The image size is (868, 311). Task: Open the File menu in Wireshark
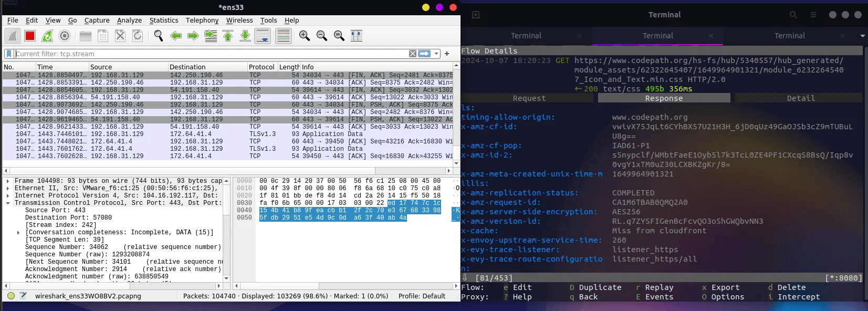pyautogui.click(x=13, y=20)
